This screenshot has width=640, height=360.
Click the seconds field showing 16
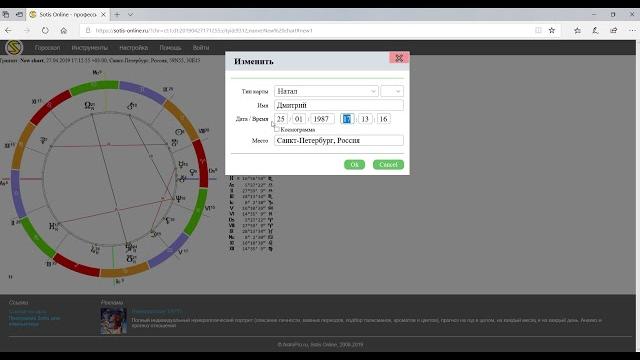point(383,119)
